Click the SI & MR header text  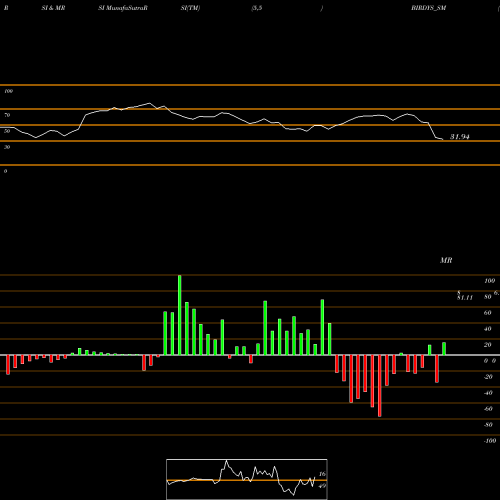click(x=53, y=8)
